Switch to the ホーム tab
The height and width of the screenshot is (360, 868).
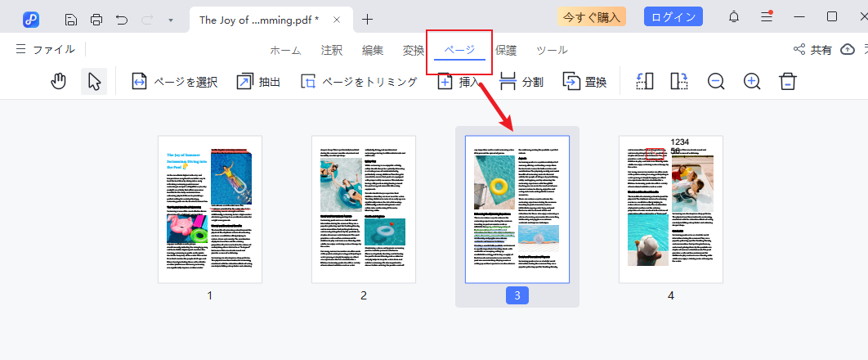285,51
